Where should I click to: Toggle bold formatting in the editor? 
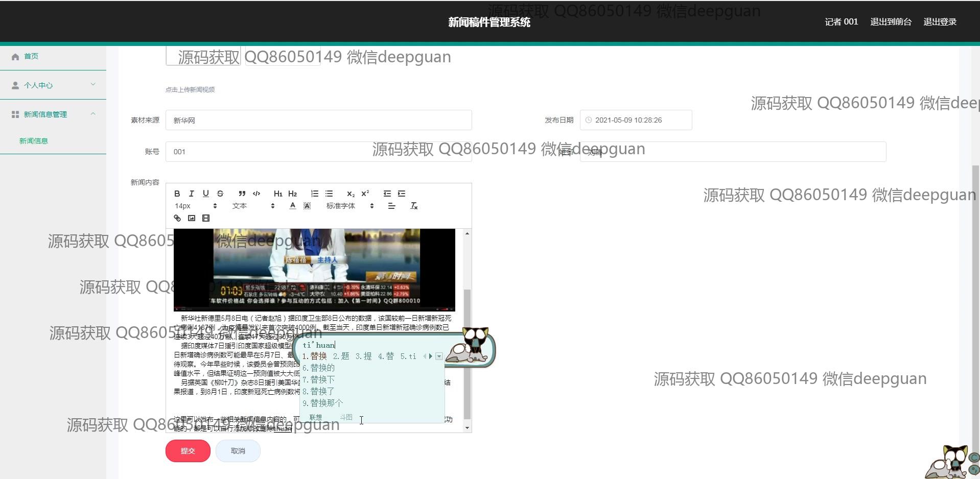[x=177, y=194]
